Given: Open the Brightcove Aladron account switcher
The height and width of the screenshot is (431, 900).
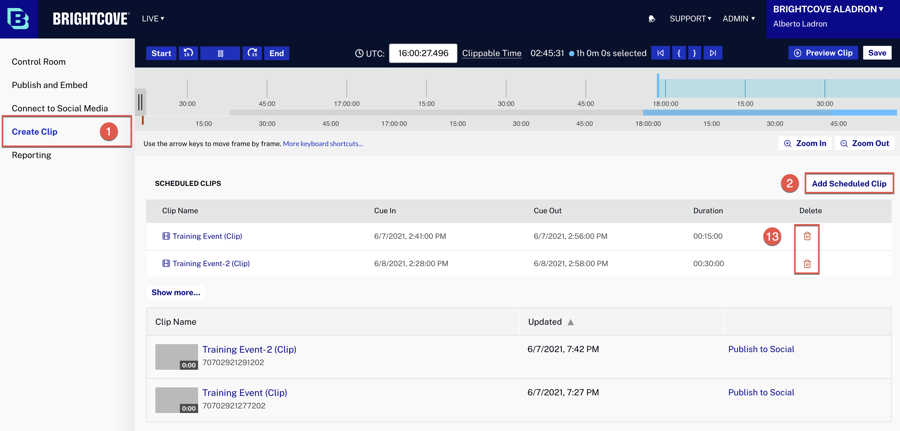Looking at the screenshot, I should click(829, 10).
